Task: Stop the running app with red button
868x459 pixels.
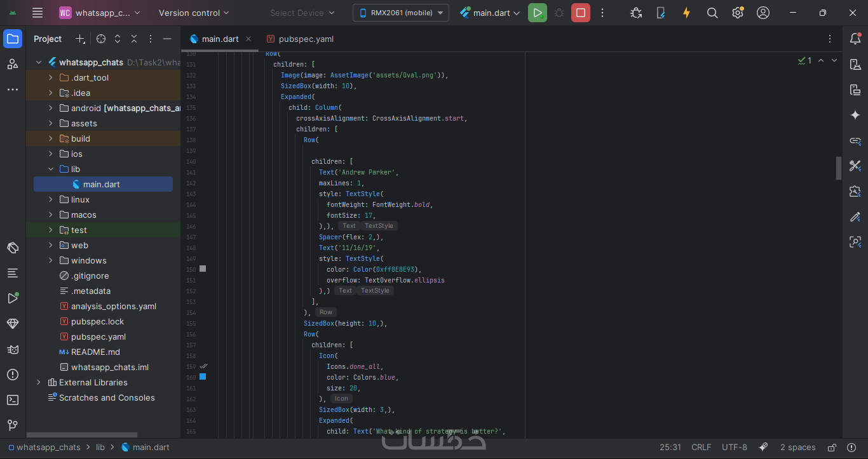Action: pos(580,13)
